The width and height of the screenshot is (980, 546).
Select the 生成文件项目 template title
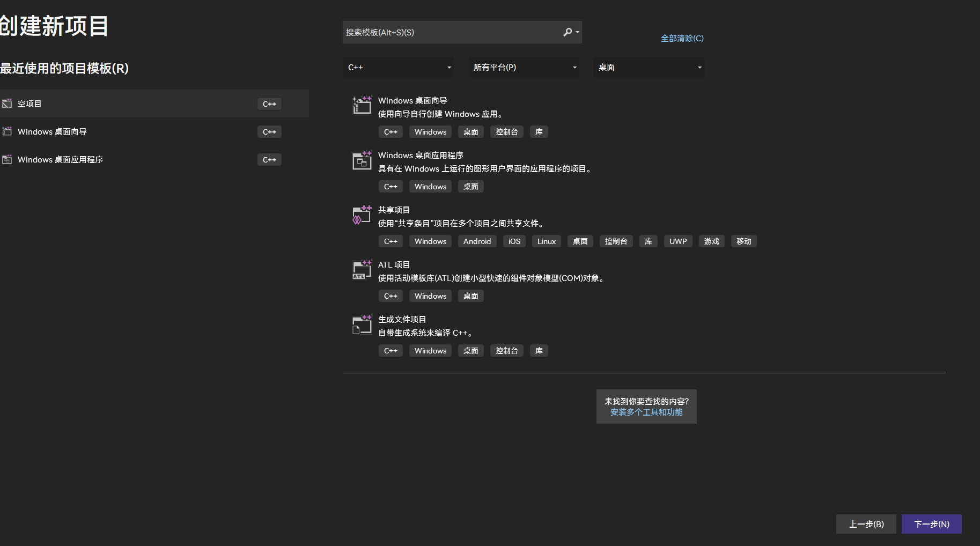[x=402, y=319]
